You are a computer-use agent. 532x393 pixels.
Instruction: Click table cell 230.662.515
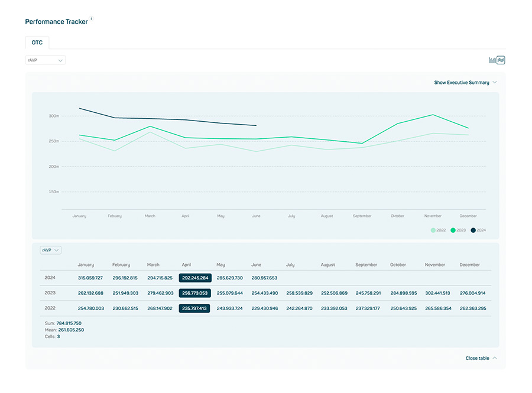(125, 308)
